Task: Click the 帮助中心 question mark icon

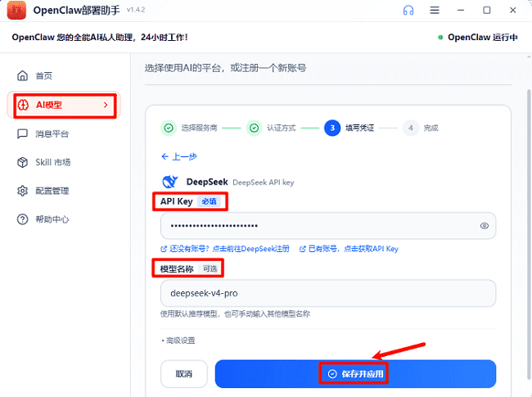Action: [x=22, y=219]
